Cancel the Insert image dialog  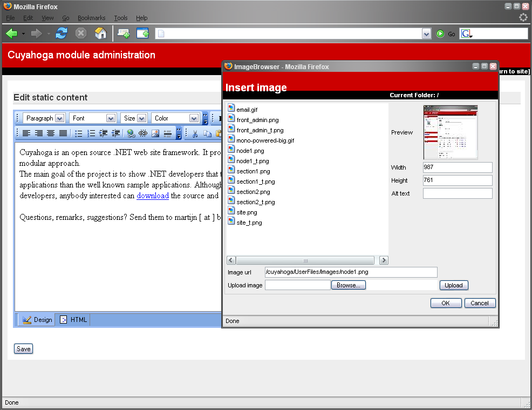tap(480, 303)
